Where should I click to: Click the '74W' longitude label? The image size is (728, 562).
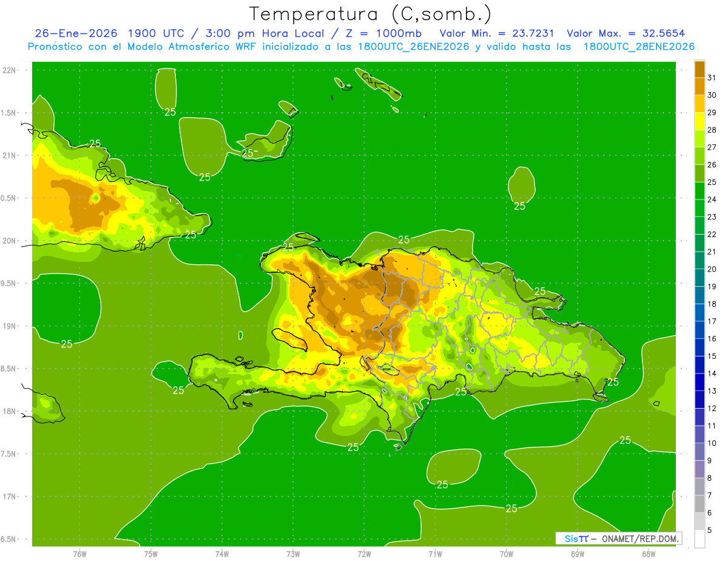pyautogui.click(x=222, y=554)
